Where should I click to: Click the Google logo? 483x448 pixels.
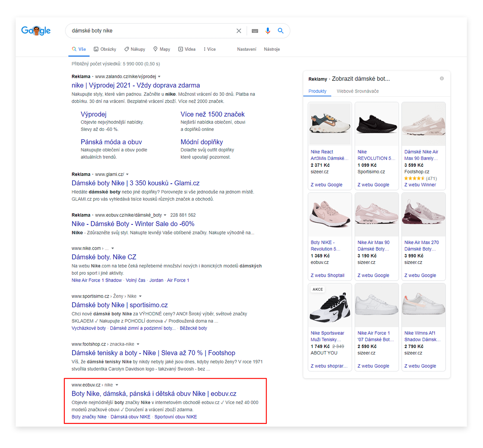point(36,31)
